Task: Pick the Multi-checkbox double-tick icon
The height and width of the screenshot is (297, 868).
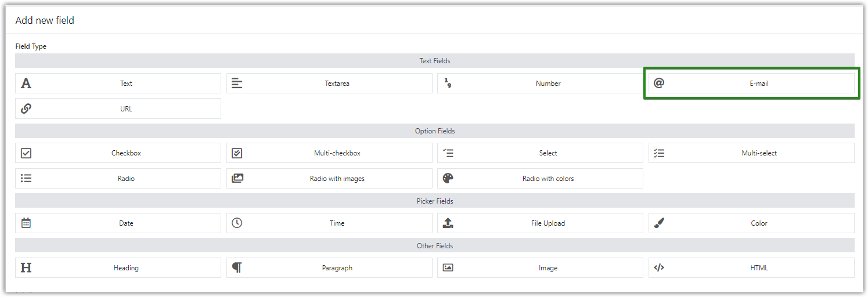Action: 237,153
